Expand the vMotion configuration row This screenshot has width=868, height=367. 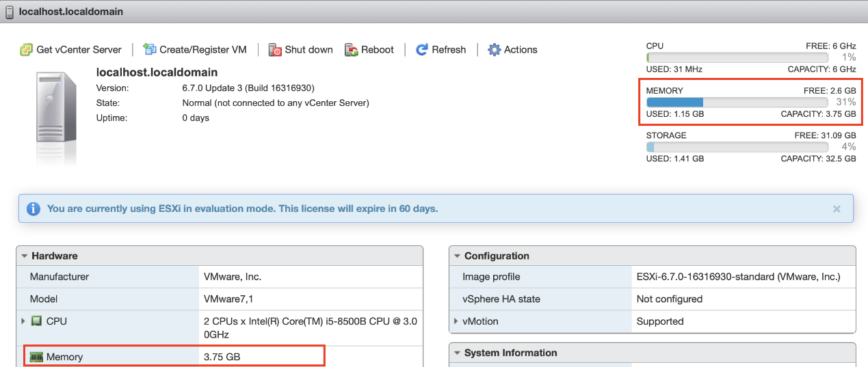click(456, 321)
